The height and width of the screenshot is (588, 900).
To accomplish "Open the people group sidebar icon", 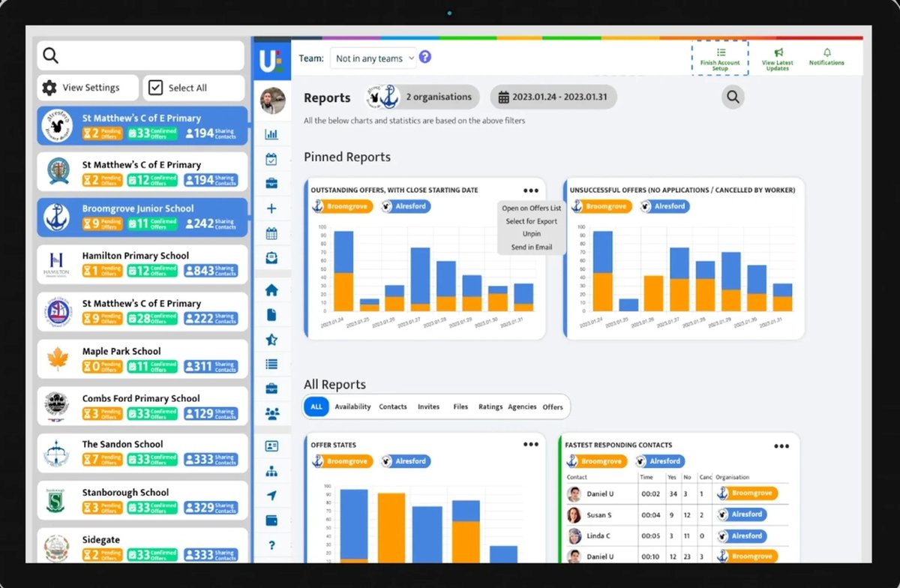I will coord(271,413).
